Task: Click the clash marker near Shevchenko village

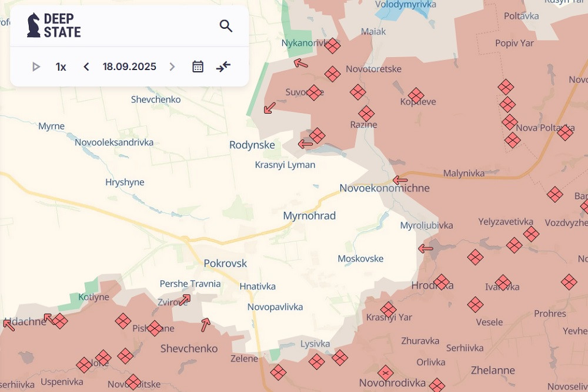Action: coord(125,356)
